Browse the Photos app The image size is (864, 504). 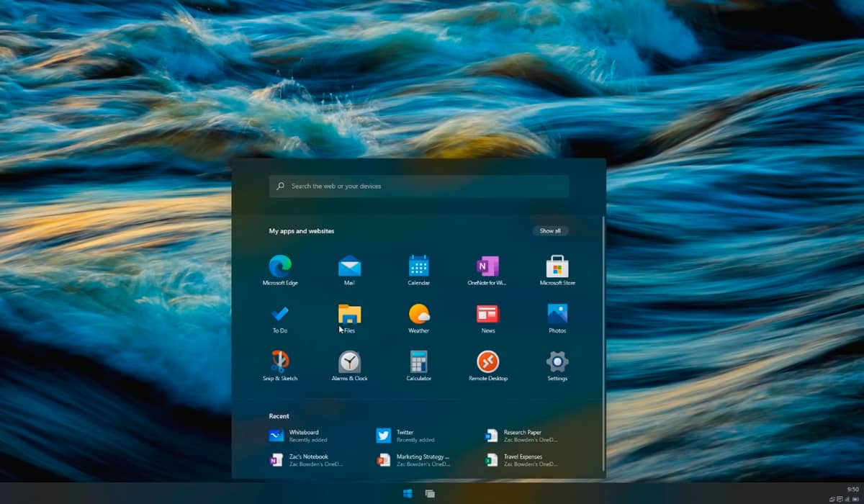click(557, 314)
